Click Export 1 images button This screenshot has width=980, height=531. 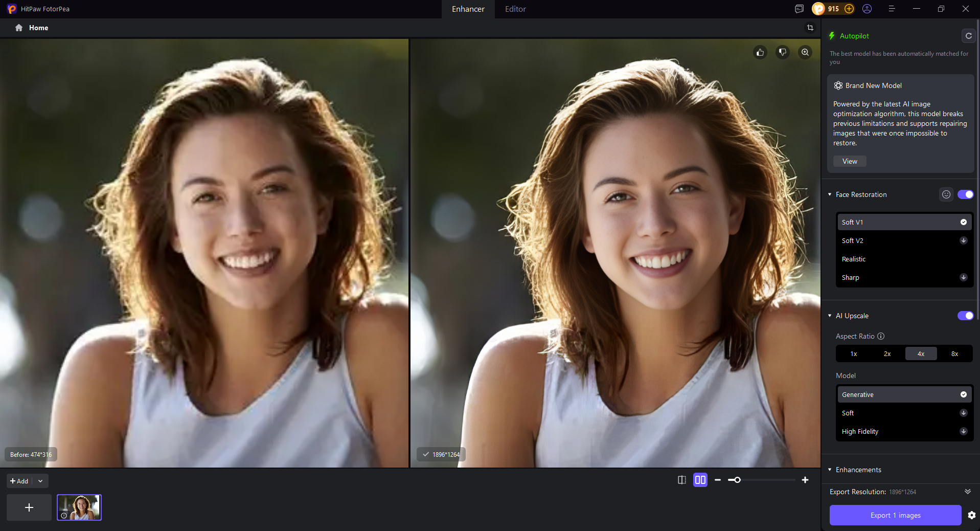(x=895, y=515)
